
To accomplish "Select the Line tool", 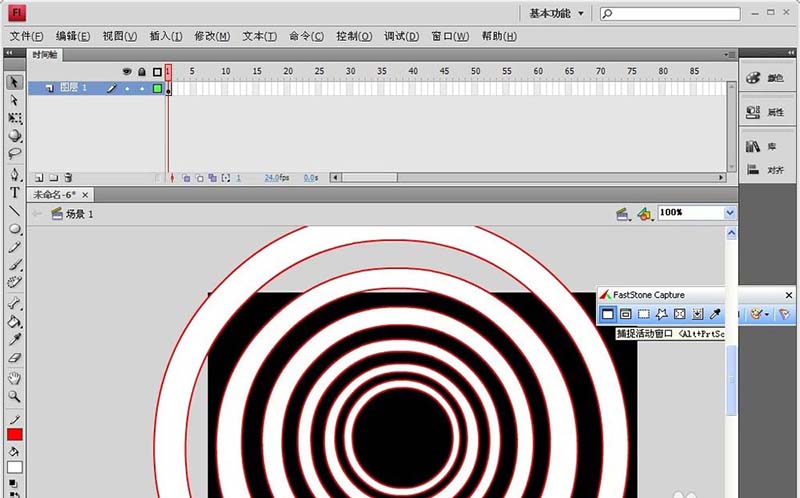I will 14,210.
